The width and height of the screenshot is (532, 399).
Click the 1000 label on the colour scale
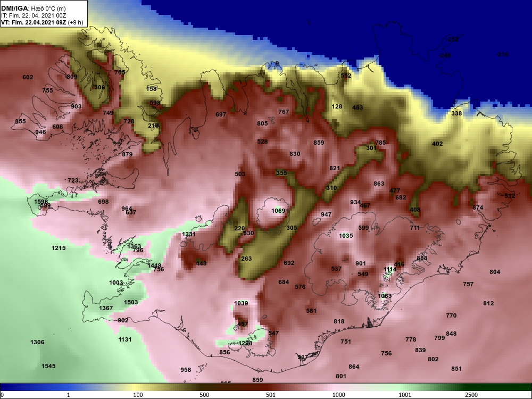pyautogui.click(x=339, y=395)
